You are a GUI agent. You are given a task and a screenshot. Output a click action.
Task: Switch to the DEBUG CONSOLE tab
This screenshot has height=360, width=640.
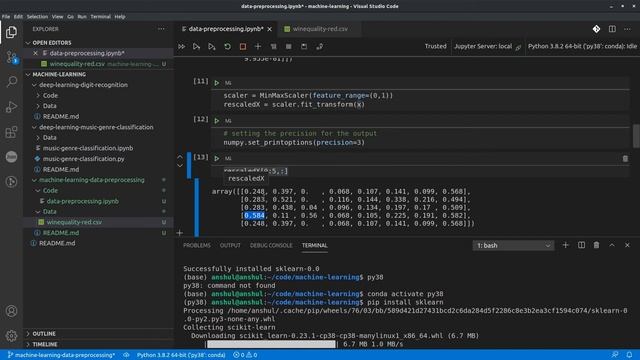coord(271,245)
